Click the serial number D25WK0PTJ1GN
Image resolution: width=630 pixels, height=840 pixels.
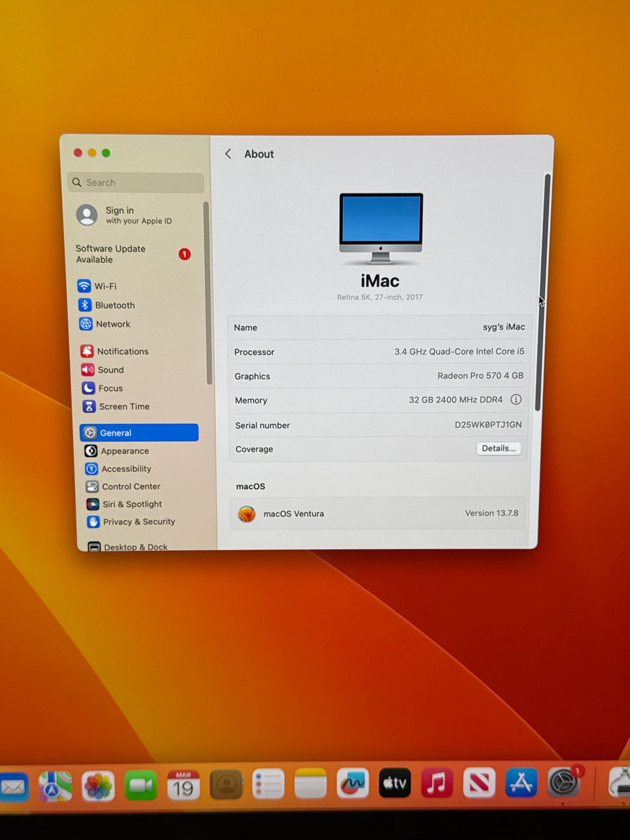[x=488, y=425]
